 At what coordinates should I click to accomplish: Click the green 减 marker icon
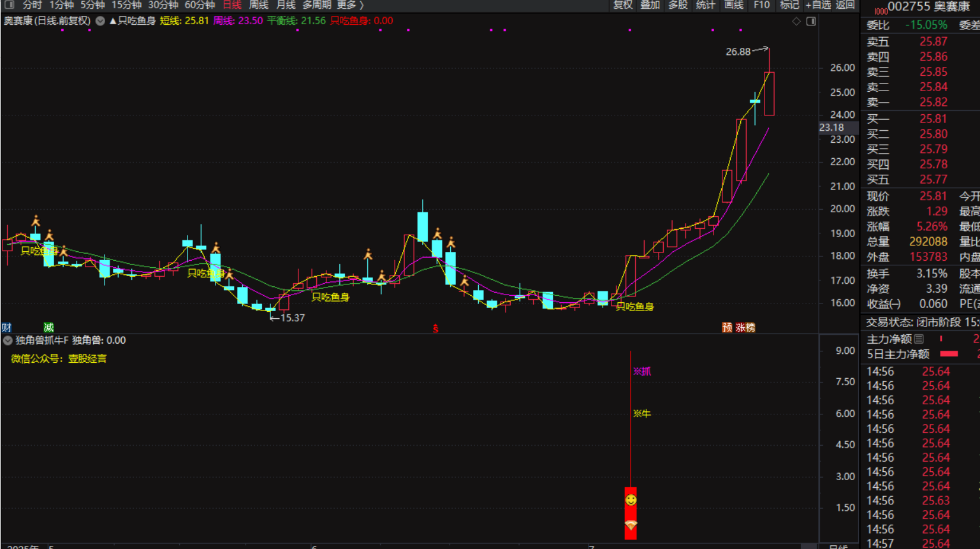(x=48, y=327)
